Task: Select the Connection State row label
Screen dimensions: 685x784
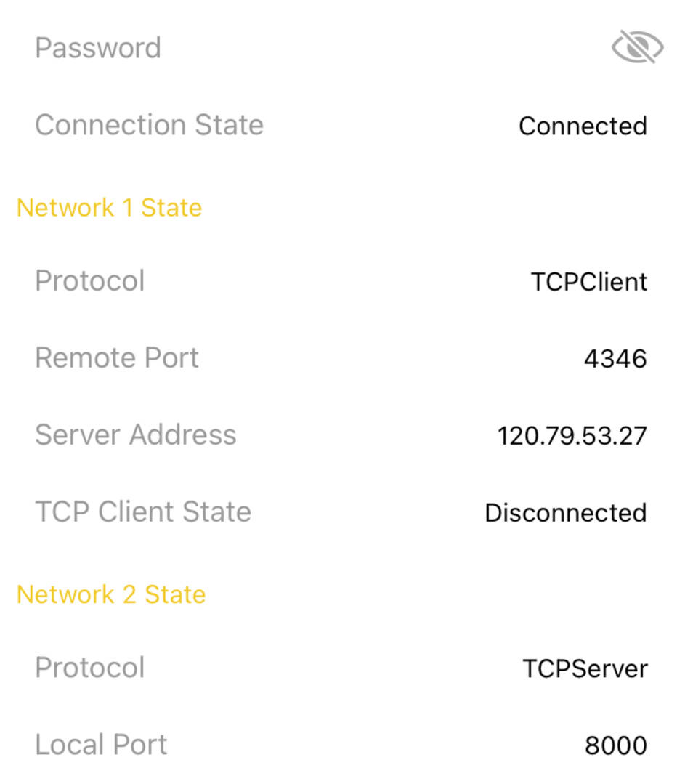Action: (x=149, y=124)
